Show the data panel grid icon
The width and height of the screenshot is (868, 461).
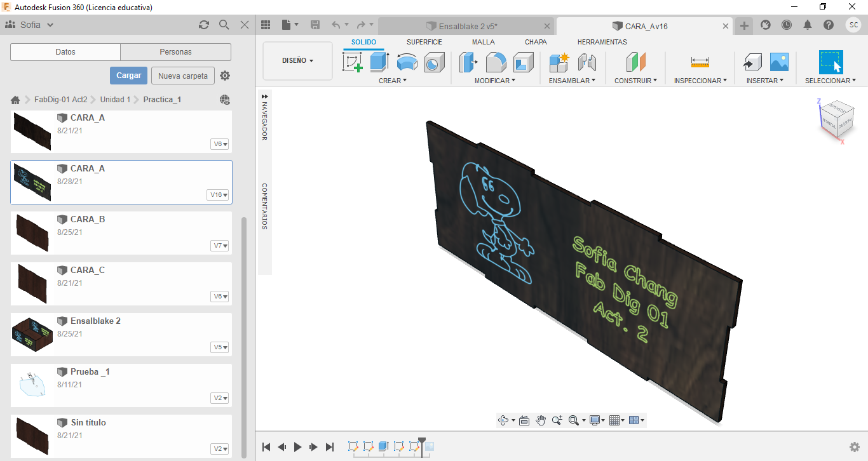266,25
